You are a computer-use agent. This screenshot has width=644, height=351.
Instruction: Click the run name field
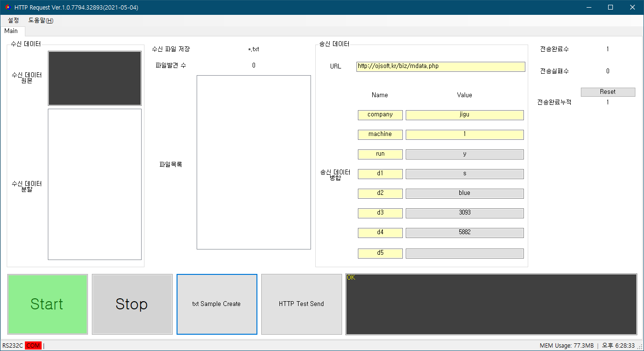(380, 154)
